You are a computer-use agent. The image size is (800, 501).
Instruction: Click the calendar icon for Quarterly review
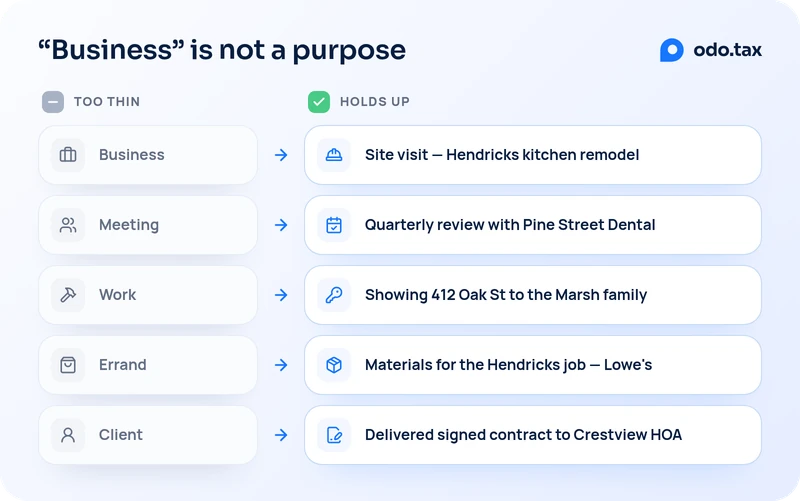[334, 224]
